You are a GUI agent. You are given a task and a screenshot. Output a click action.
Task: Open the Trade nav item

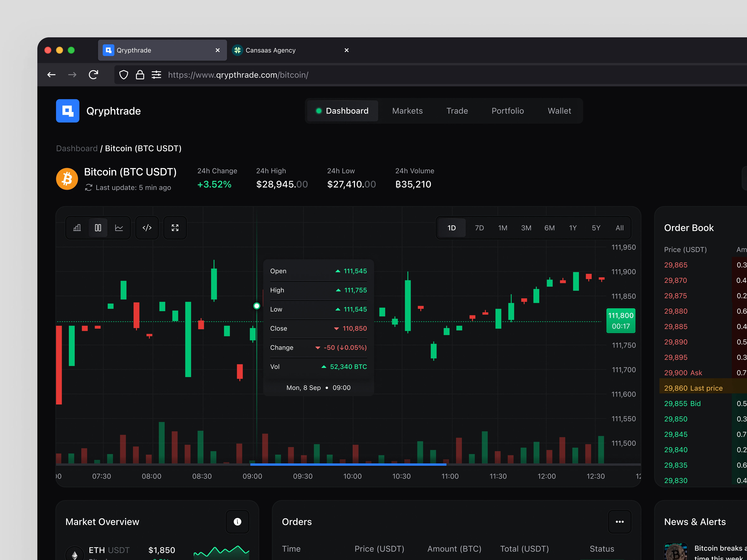click(457, 111)
